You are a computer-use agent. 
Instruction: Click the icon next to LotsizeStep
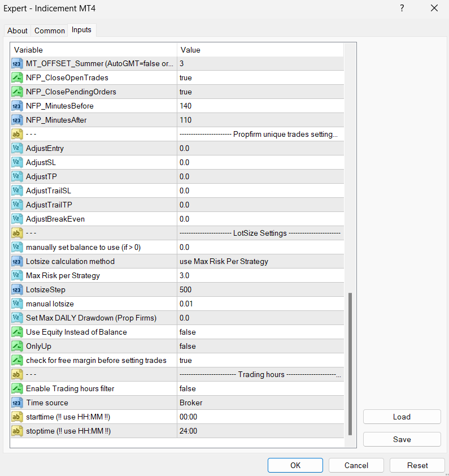pyautogui.click(x=17, y=289)
